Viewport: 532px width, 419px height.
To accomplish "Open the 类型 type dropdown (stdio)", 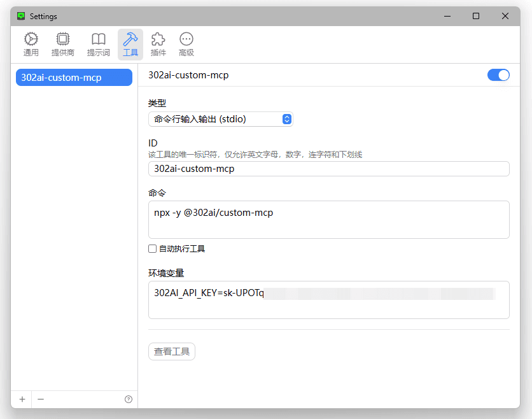I will tap(221, 119).
